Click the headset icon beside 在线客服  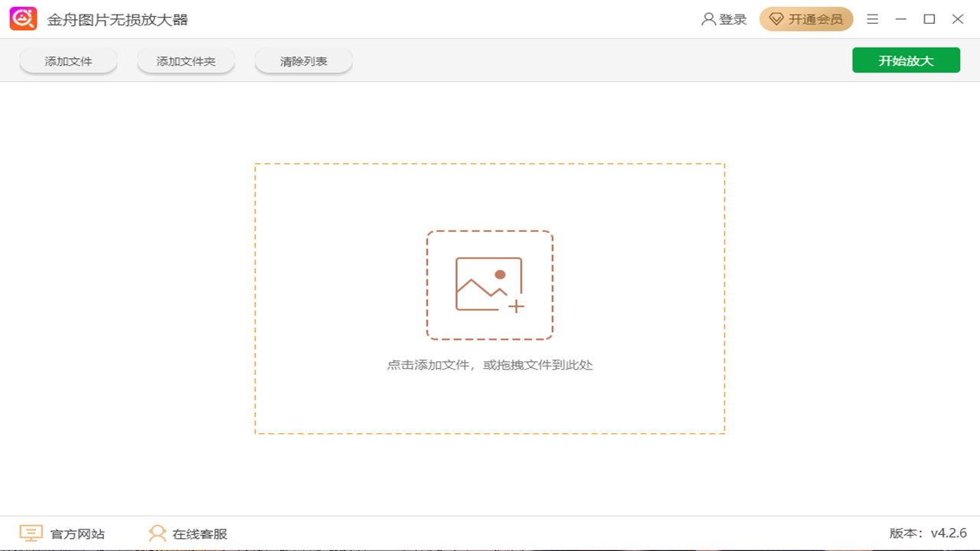click(158, 533)
